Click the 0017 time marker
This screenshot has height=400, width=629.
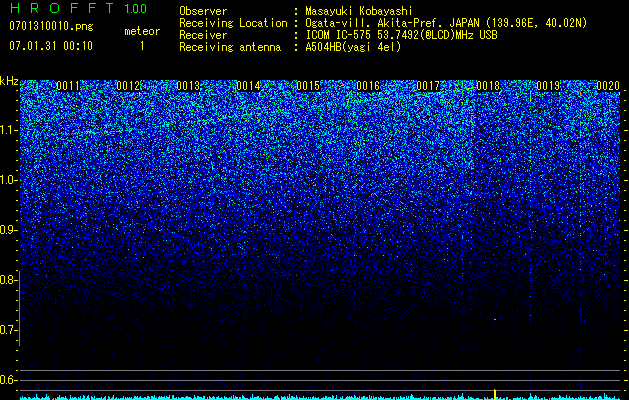point(428,86)
